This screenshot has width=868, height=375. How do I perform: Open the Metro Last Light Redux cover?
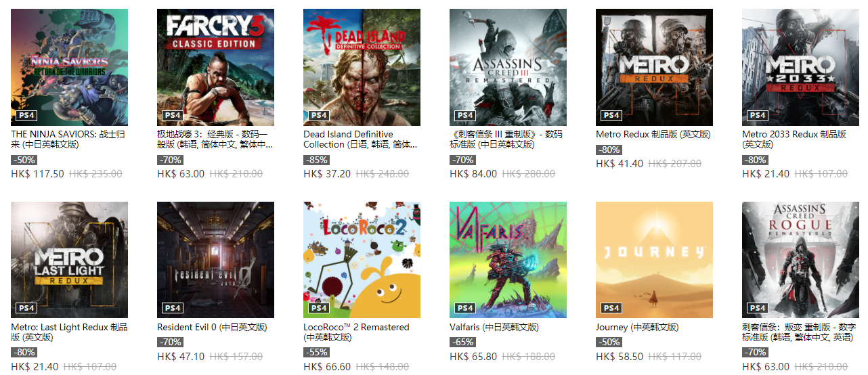coord(69,260)
